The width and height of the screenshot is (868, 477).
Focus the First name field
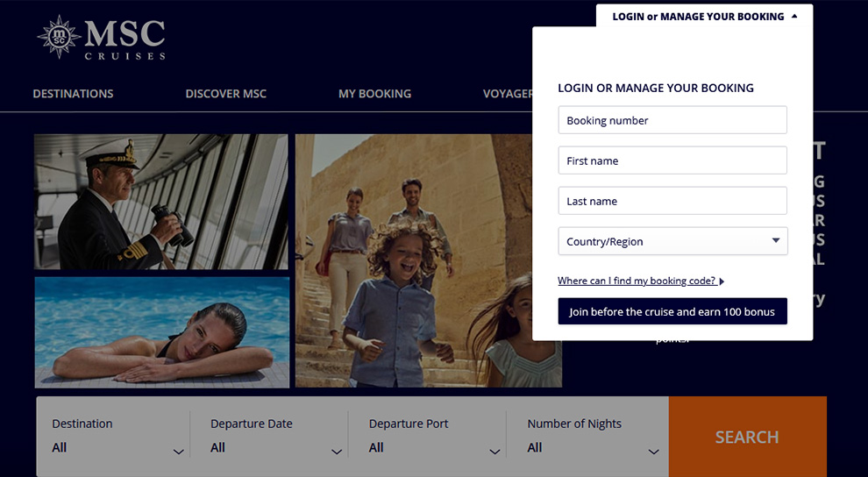point(672,160)
